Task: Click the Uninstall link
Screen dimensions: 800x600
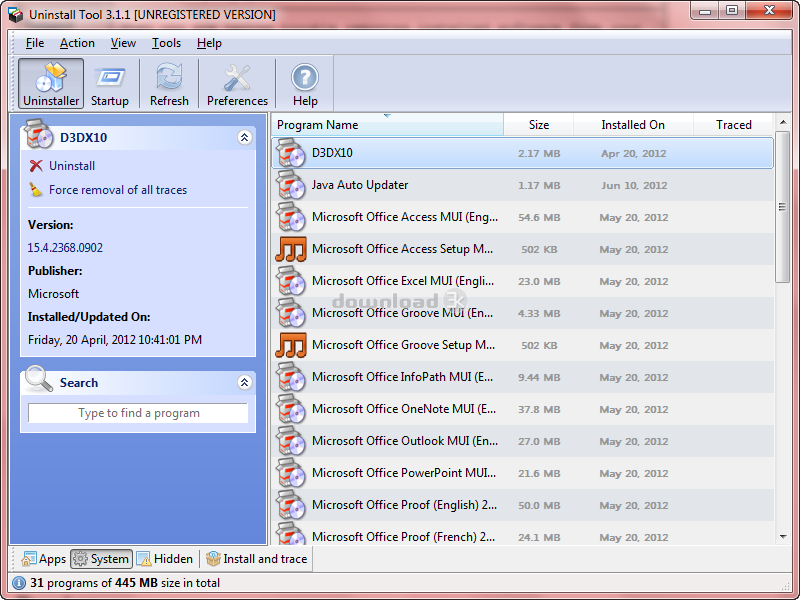Action: click(x=72, y=166)
